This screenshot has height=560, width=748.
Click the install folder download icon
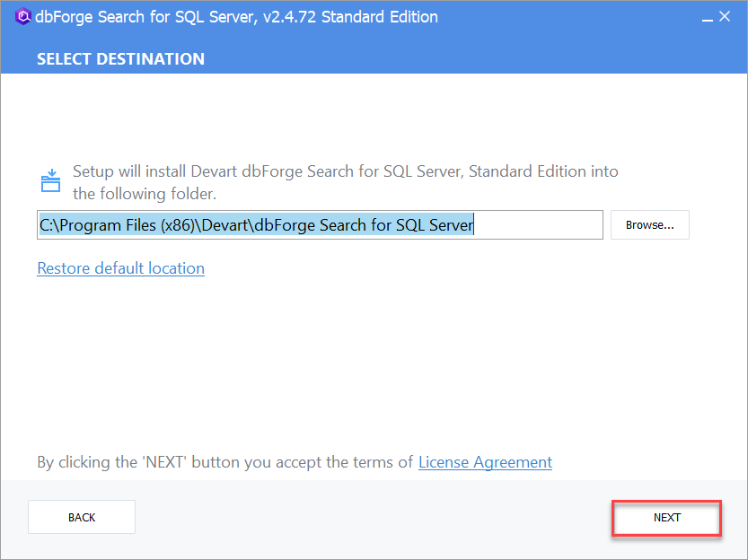[50, 180]
